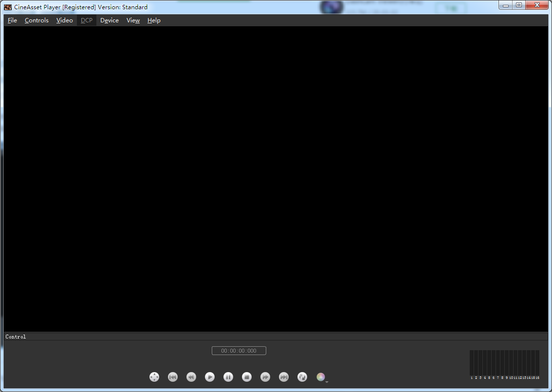The height and width of the screenshot is (392, 552).
Task: Click the Control panel header
Action: coord(276,337)
